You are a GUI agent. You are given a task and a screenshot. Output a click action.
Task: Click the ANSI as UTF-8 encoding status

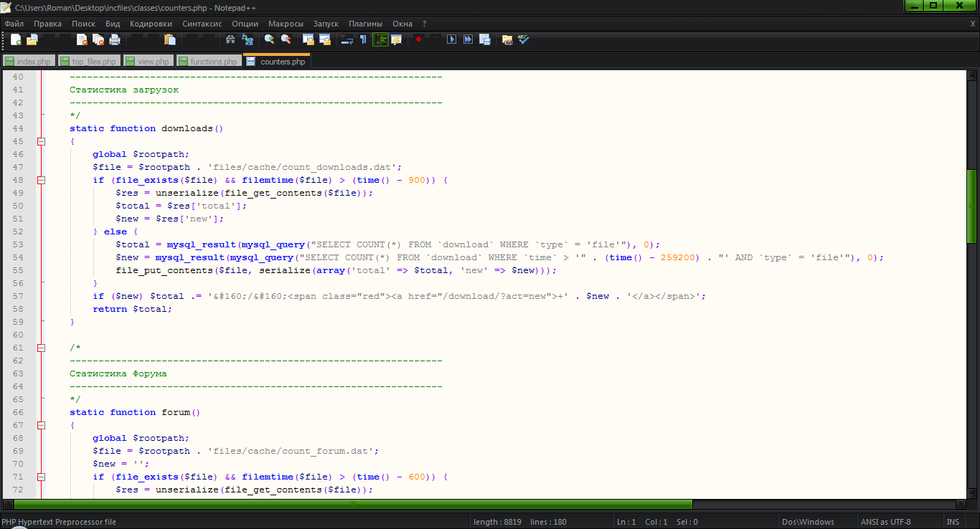pyautogui.click(x=885, y=522)
